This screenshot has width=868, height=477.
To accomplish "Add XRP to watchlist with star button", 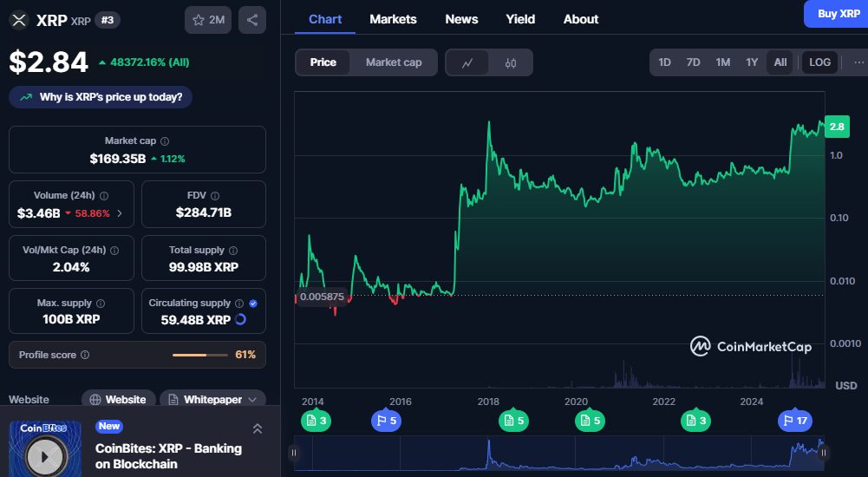I will (208, 20).
